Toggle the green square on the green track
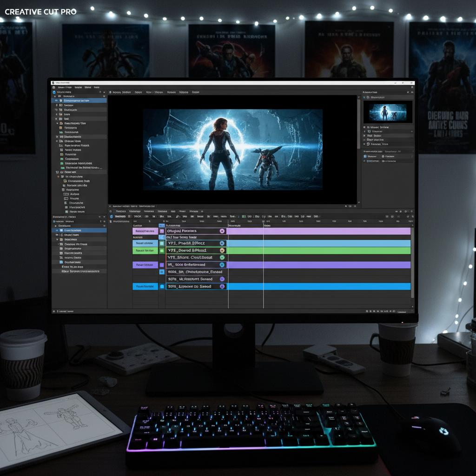Viewport: 476px width, 476px height. click(162, 250)
